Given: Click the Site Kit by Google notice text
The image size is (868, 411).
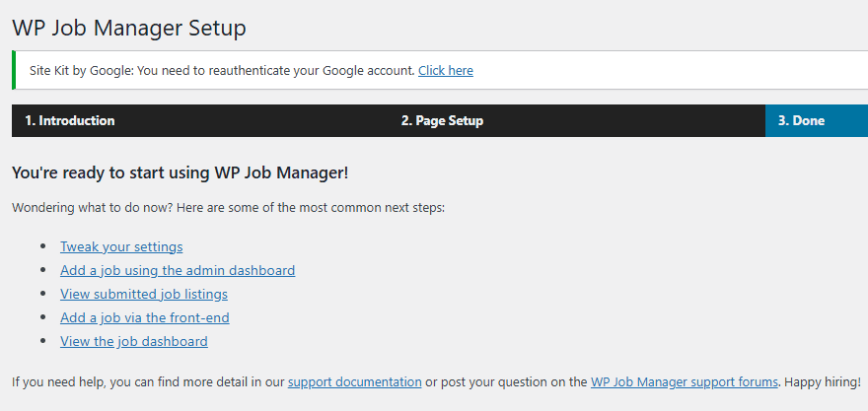Looking at the screenshot, I should point(223,71).
